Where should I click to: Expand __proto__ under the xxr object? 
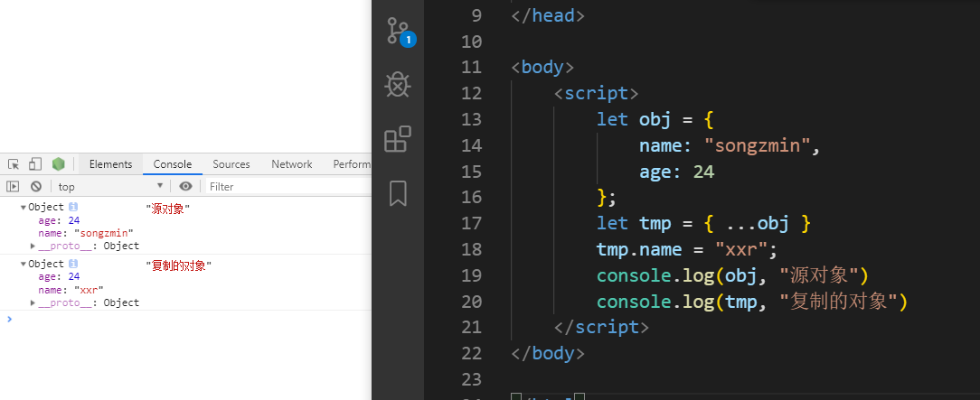pyautogui.click(x=33, y=303)
